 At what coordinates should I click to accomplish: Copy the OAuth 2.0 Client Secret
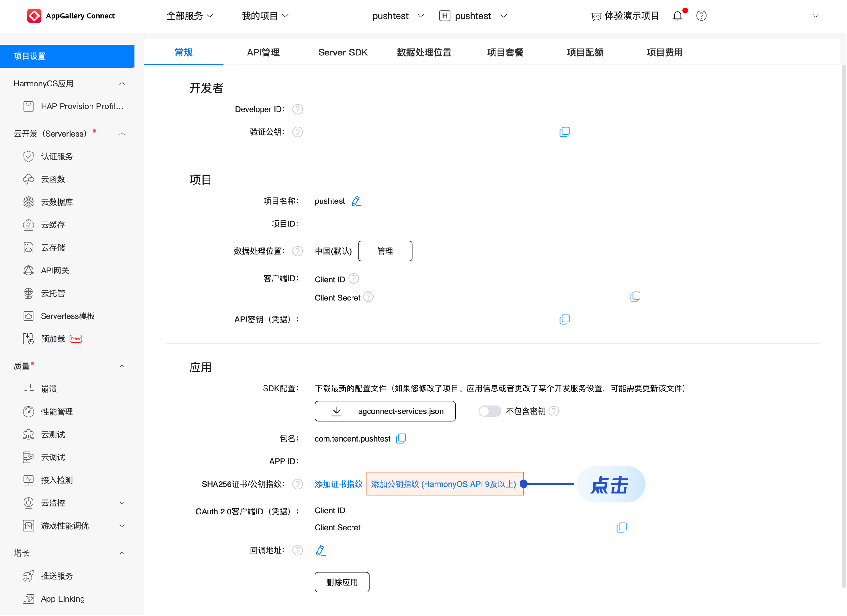coord(622,528)
